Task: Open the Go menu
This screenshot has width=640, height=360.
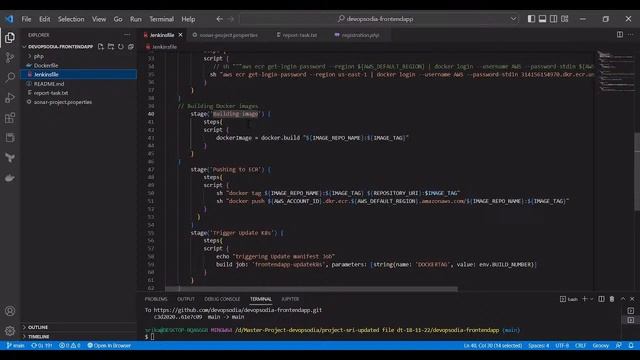Action: pyautogui.click(x=118, y=19)
